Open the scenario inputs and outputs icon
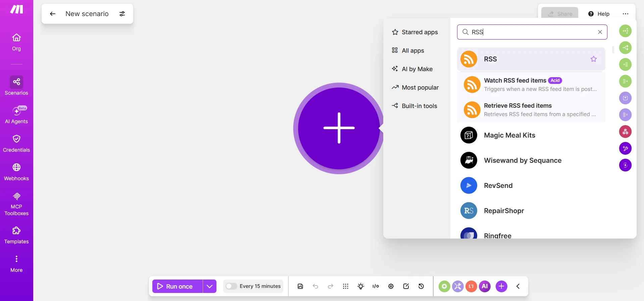 point(376,286)
